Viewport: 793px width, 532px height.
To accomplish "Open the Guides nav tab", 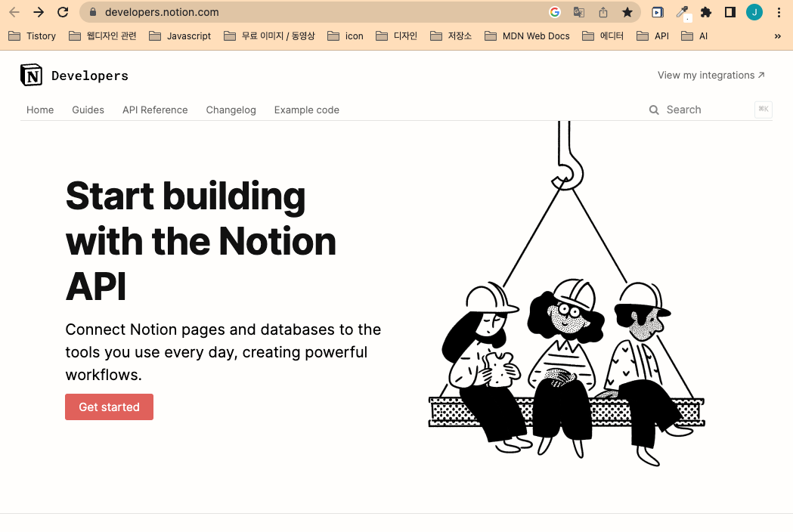I will pos(88,110).
